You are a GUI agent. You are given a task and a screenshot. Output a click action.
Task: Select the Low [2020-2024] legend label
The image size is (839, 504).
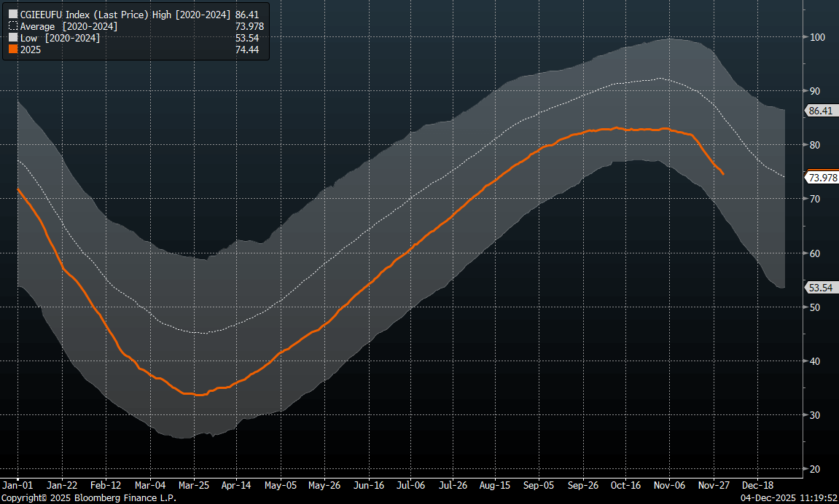[x=60, y=38]
